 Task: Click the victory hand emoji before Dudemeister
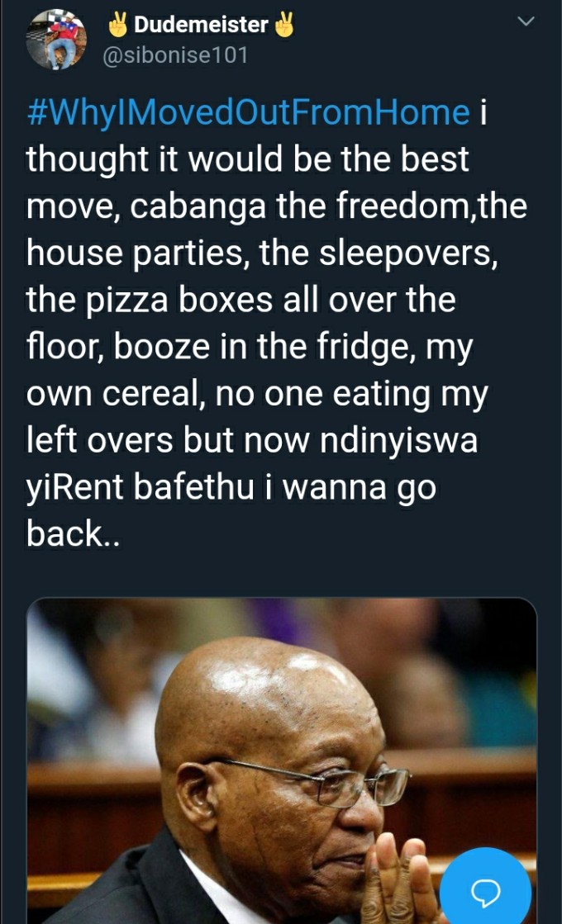tap(118, 24)
